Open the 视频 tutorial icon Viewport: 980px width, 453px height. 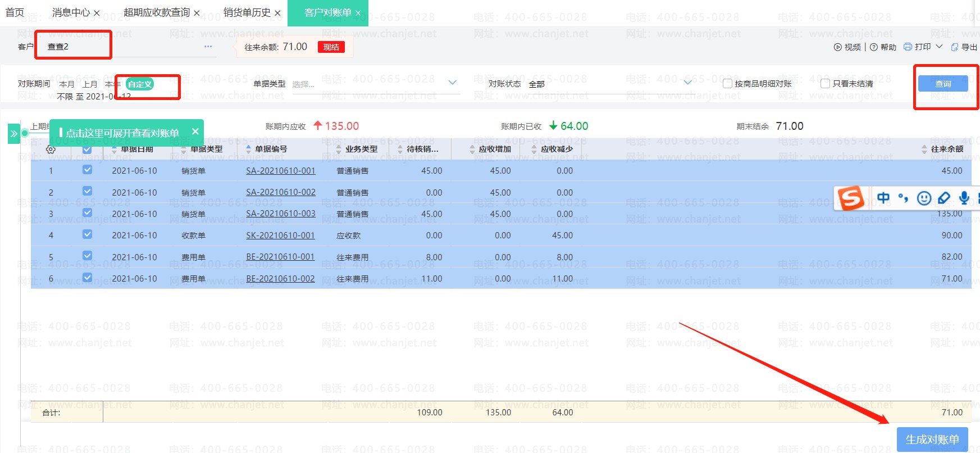pyautogui.click(x=838, y=47)
